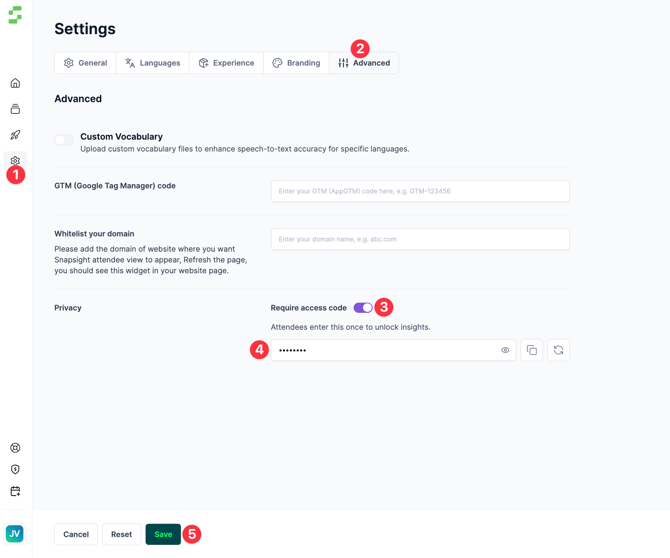Switch to the General tab
The width and height of the screenshot is (670, 558).
coord(85,63)
